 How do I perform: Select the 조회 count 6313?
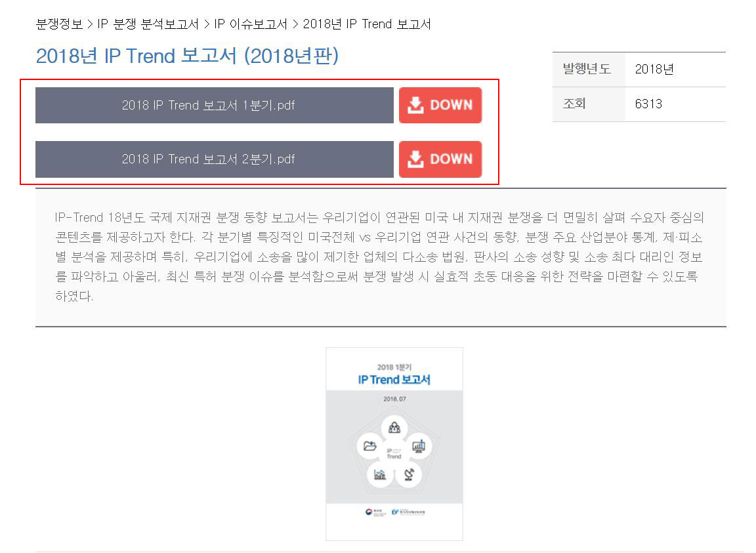click(648, 104)
